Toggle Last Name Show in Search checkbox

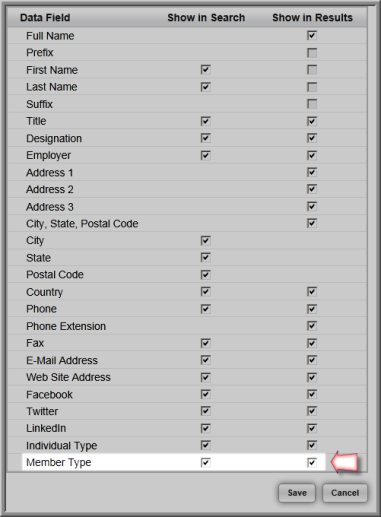(x=205, y=87)
